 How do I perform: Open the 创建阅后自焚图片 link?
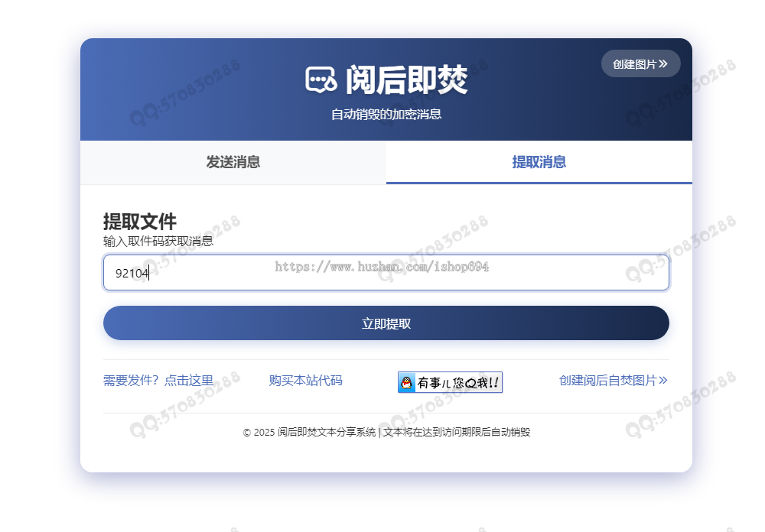click(x=614, y=381)
